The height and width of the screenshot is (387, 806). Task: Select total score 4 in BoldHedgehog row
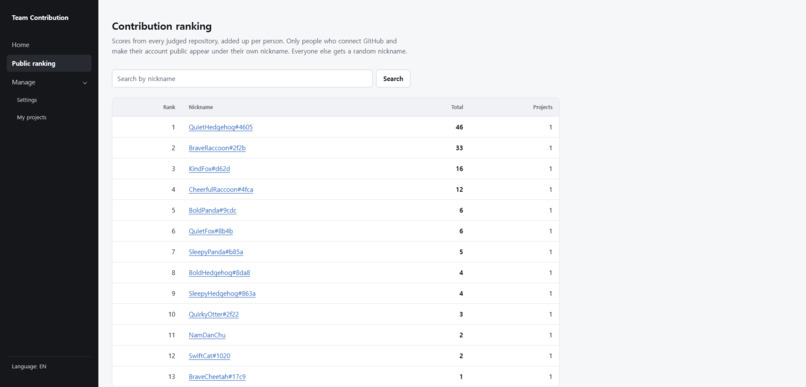coord(461,273)
